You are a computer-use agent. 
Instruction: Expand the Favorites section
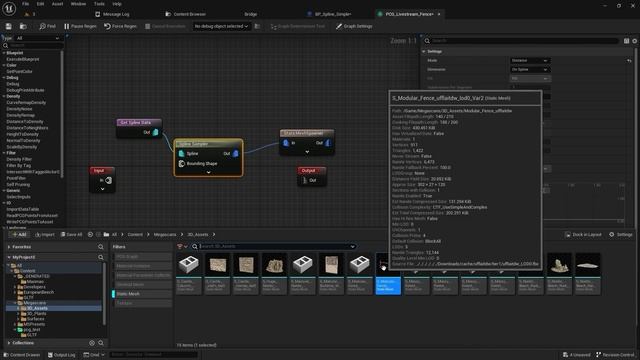(x=9, y=247)
